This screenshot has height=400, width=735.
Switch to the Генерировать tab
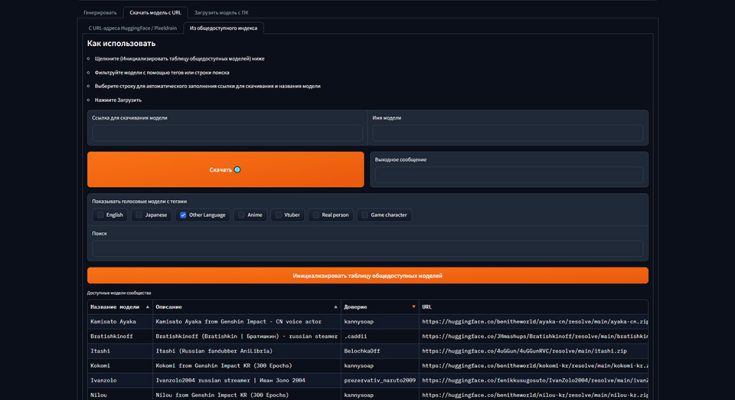click(x=101, y=12)
